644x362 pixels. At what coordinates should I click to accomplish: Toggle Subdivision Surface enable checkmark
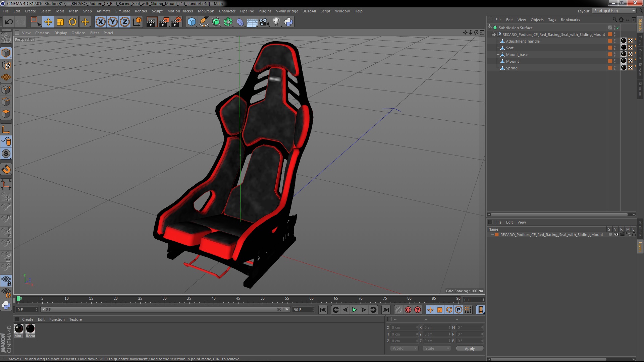pyautogui.click(x=618, y=28)
